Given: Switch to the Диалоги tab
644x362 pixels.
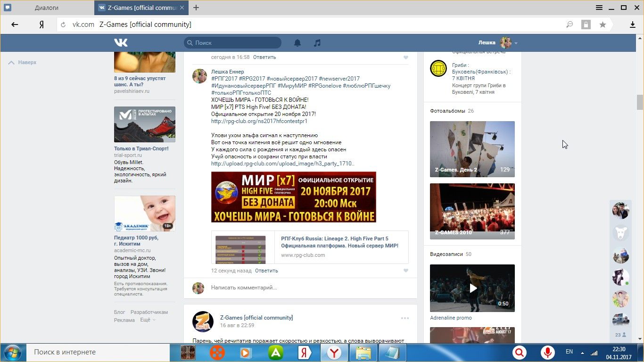Looking at the screenshot, I should click(47, 8).
